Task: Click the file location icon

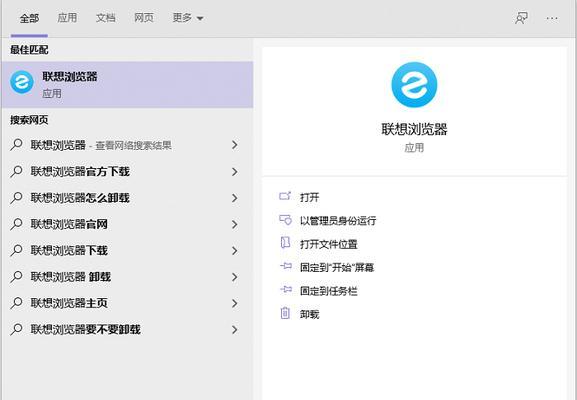Action: pos(285,243)
